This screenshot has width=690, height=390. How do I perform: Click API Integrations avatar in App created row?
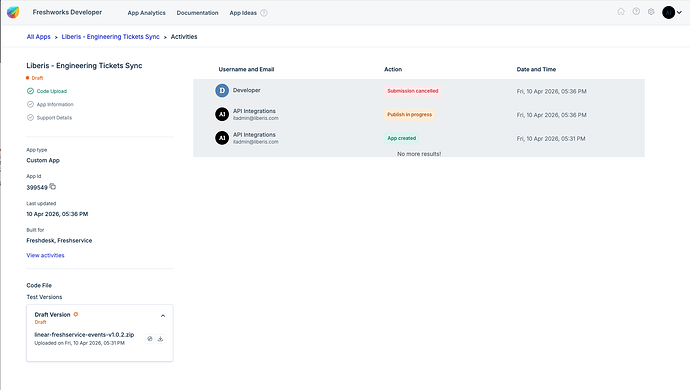(222, 138)
